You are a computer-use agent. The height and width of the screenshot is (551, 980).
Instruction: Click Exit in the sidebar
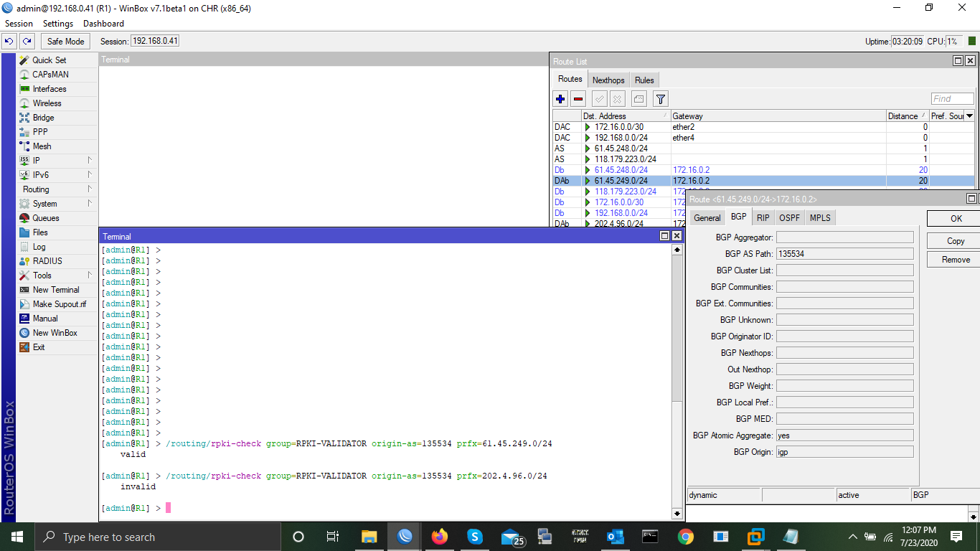(x=39, y=347)
